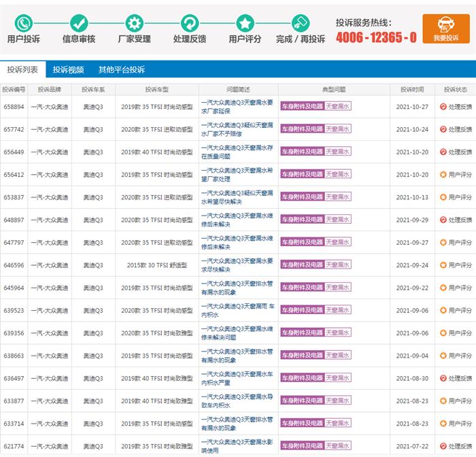This screenshot has height=457, width=476.
Task: Click the 投诉时间 column header
Action: pyautogui.click(x=412, y=90)
